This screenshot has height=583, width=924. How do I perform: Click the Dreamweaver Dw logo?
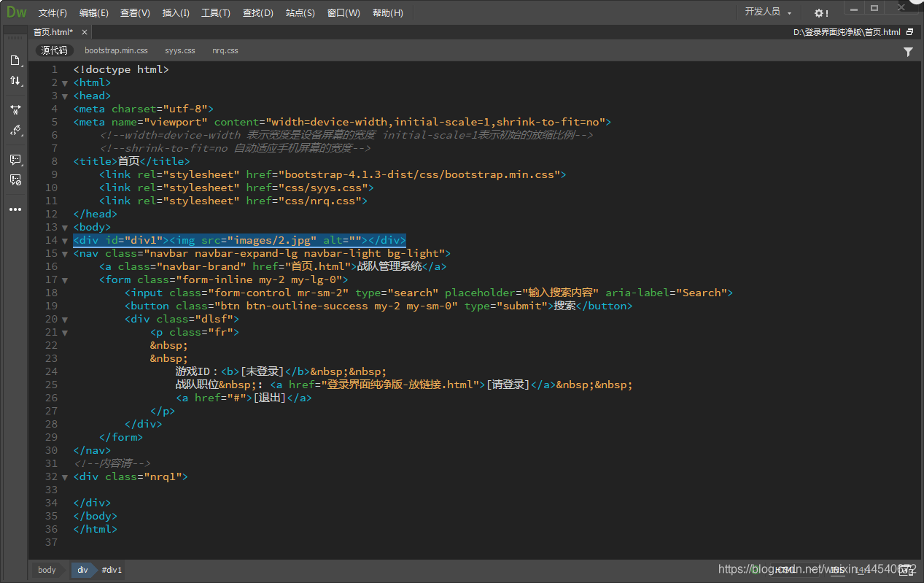click(x=16, y=12)
